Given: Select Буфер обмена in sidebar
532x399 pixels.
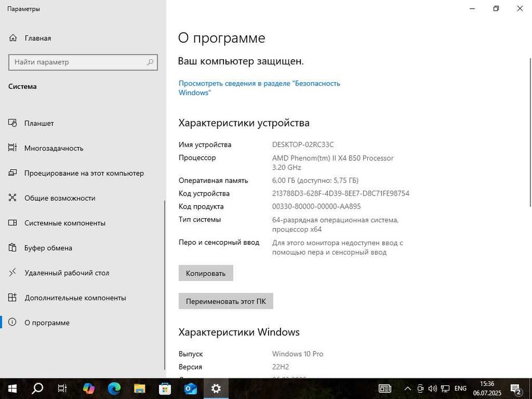Looking at the screenshot, I should pyautogui.click(x=83, y=248).
